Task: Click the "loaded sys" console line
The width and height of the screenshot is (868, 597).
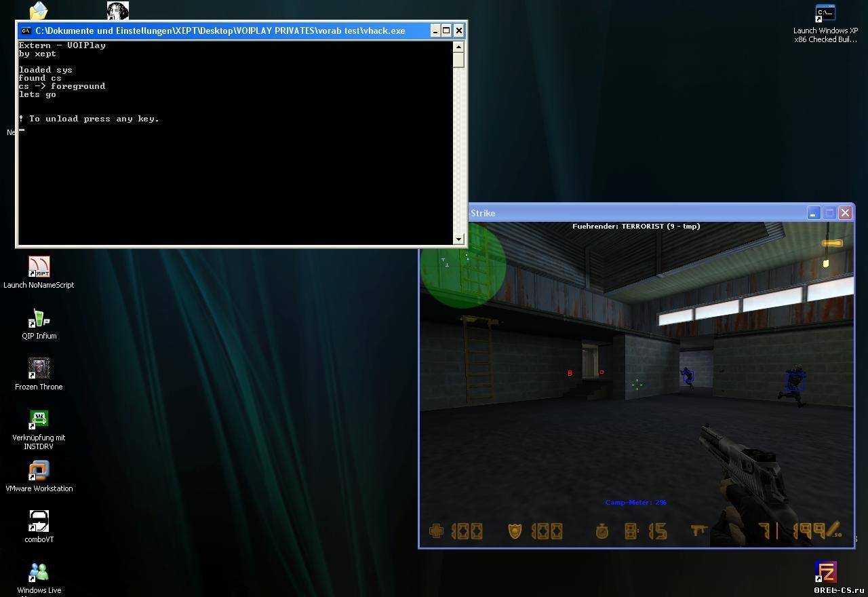Action: pos(45,70)
